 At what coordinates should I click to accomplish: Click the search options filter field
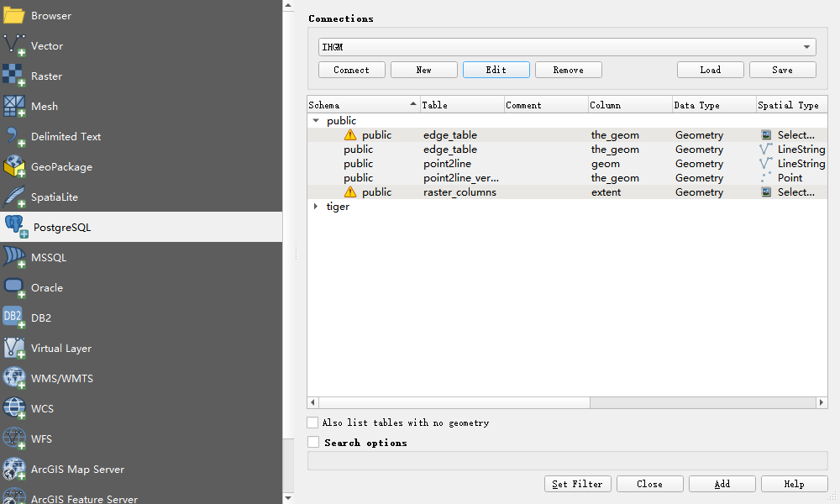[567, 460]
